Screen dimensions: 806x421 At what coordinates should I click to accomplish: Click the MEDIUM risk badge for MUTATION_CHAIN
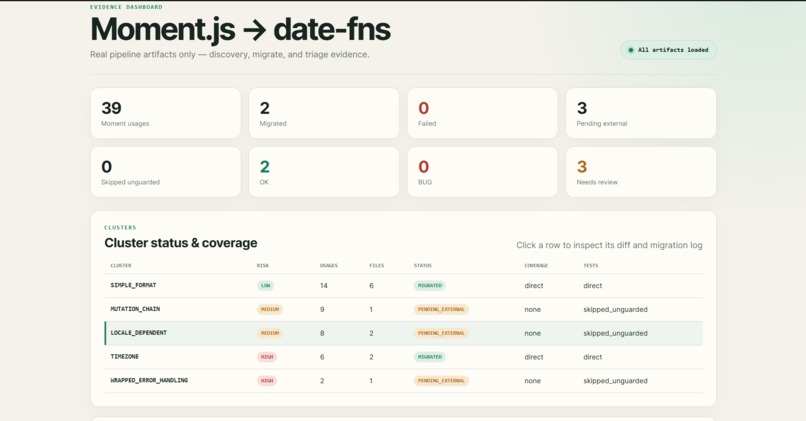270,309
